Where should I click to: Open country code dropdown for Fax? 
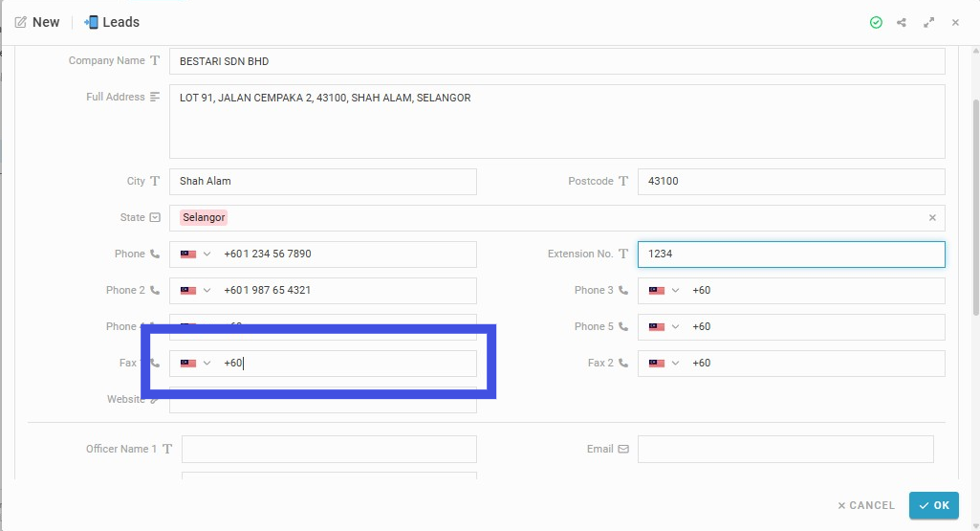pyautogui.click(x=207, y=363)
